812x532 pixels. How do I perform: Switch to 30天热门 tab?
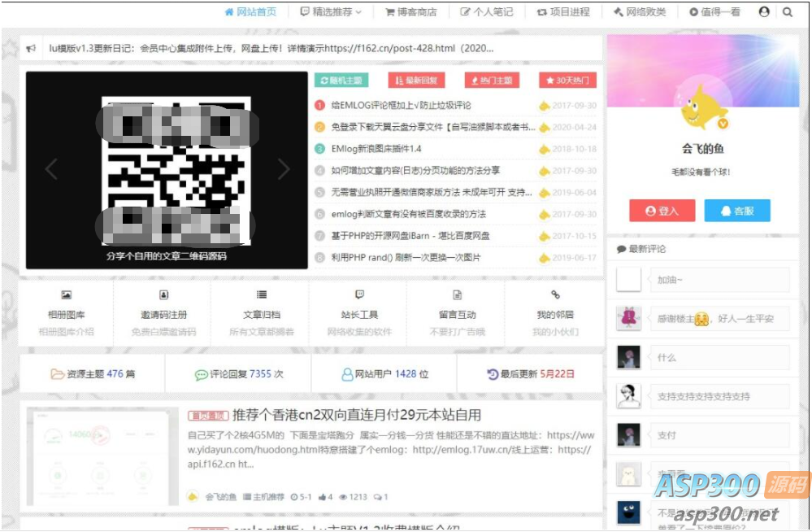coord(567,81)
